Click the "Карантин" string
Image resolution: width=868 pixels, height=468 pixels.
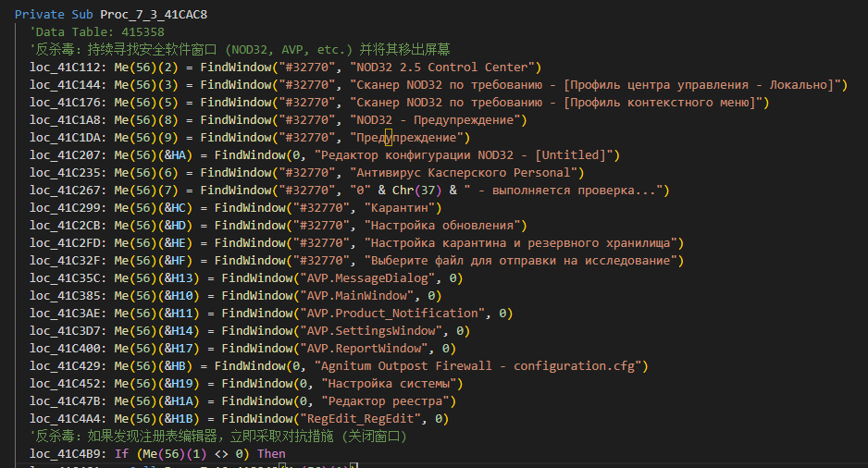tap(399, 208)
